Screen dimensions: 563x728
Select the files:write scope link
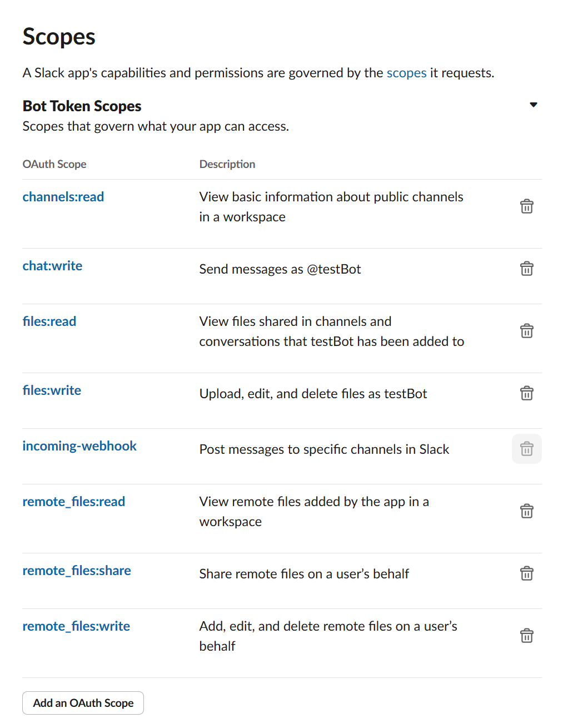pyautogui.click(x=52, y=390)
